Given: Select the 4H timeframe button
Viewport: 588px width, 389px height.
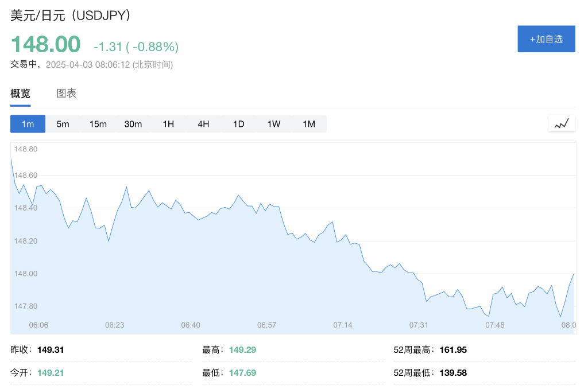Looking at the screenshot, I should [x=203, y=124].
